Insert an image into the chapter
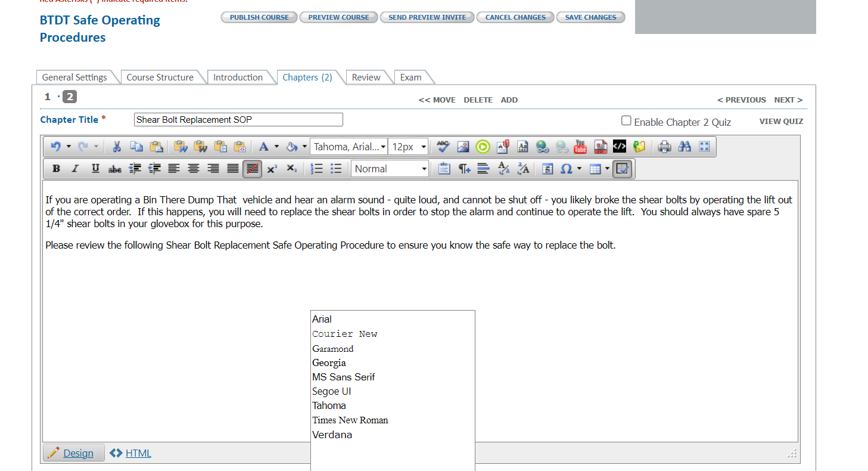The width and height of the screenshot is (868, 471). click(463, 146)
